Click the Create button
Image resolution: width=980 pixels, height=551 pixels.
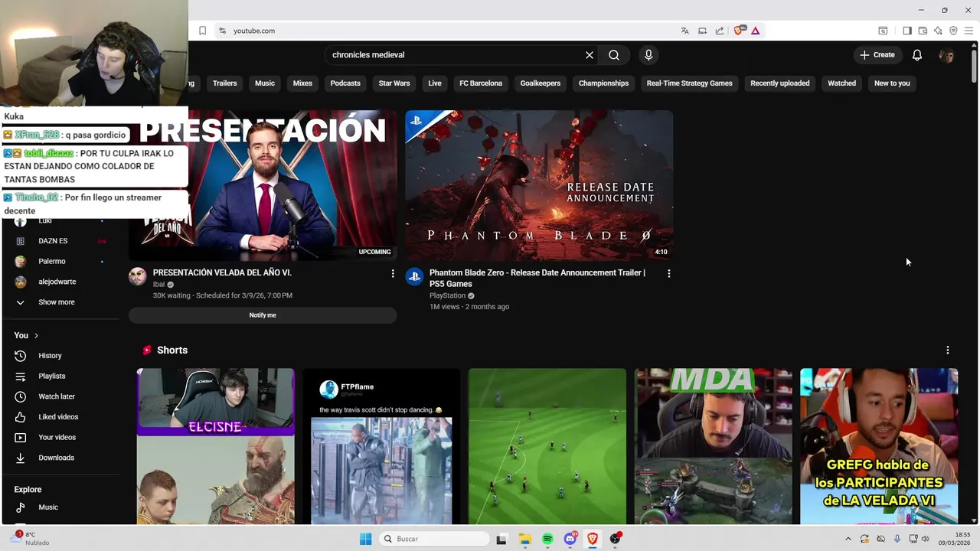tap(877, 55)
